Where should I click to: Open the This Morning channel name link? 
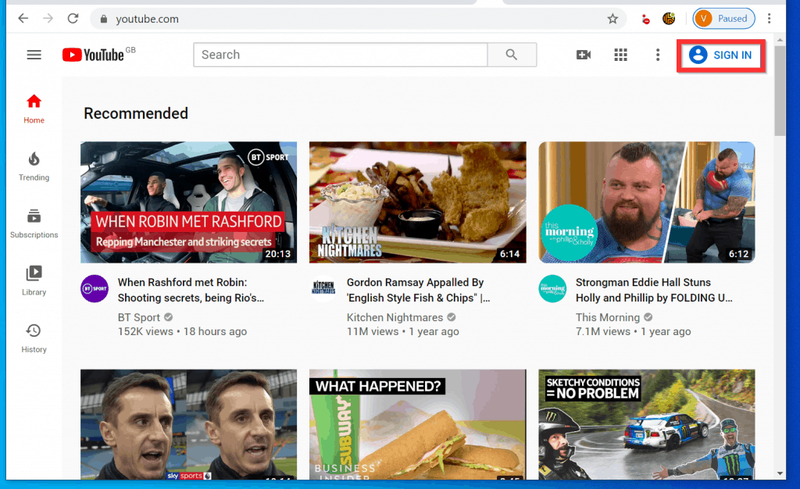(x=608, y=317)
